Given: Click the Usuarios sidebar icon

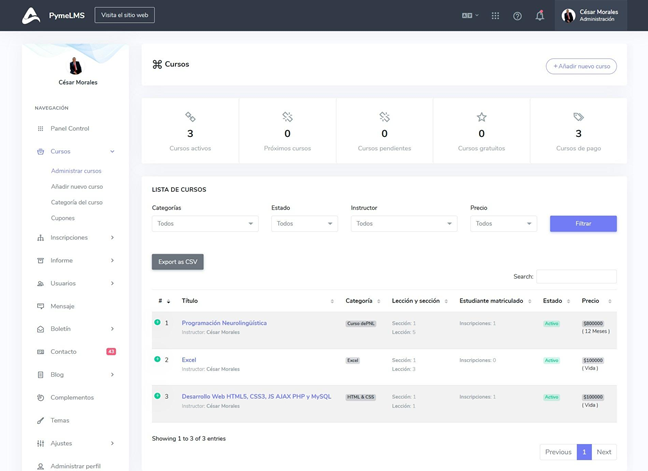Looking at the screenshot, I should pos(40,283).
